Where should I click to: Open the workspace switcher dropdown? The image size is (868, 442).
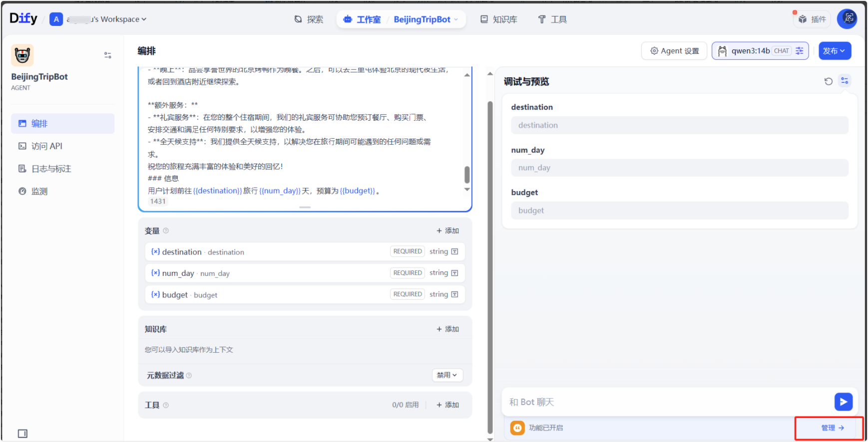tap(99, 19)
